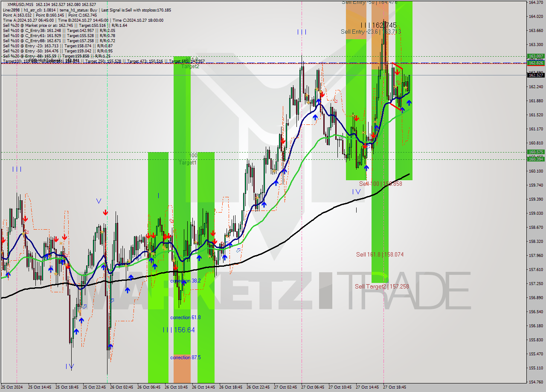This screenshot has height=392, width=546.
Task: Click the '27 Oct 18:45' time axis label
Action: tap(395, 387)
